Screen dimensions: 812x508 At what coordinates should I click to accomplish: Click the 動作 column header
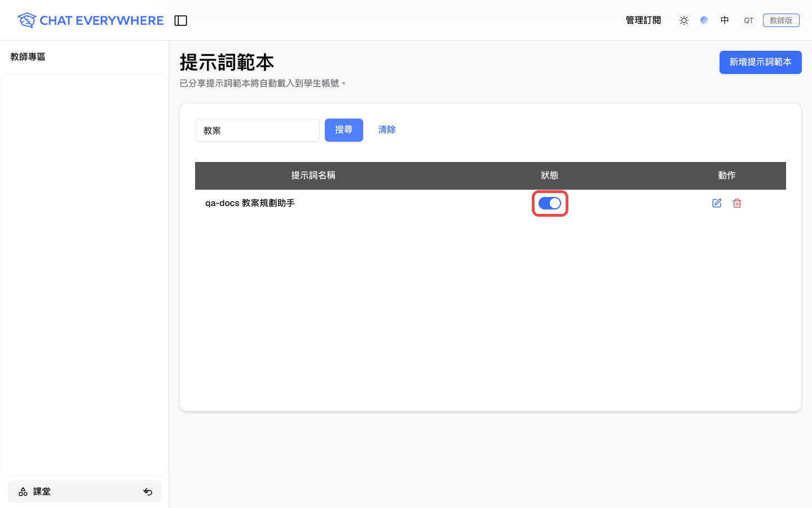[727, 176]
